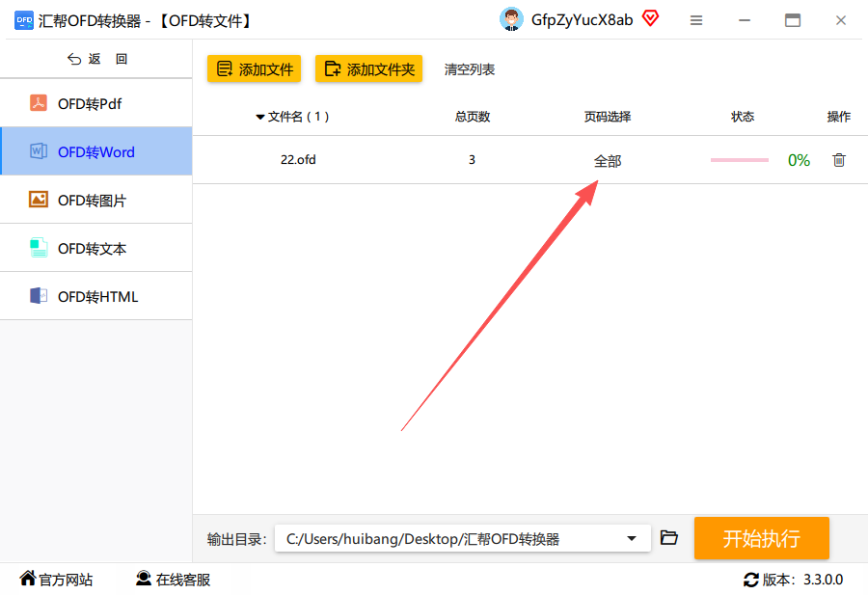
Task: Open page selection showing 全部
Action: click(x=608, y=161)
